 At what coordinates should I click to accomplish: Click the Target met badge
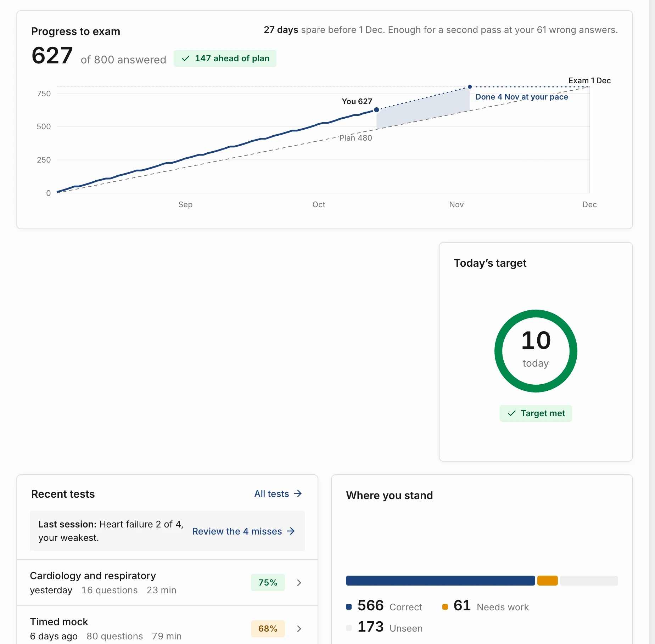point(536,413)
